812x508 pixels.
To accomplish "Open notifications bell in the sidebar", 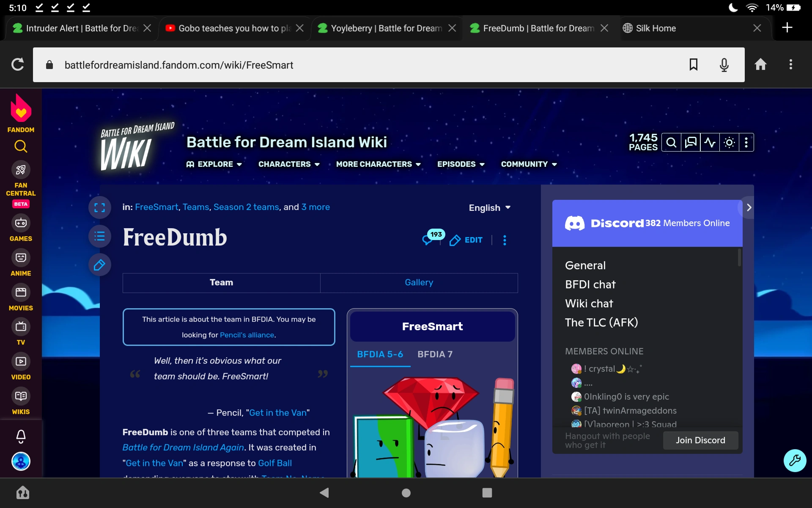I will point(21,437).
